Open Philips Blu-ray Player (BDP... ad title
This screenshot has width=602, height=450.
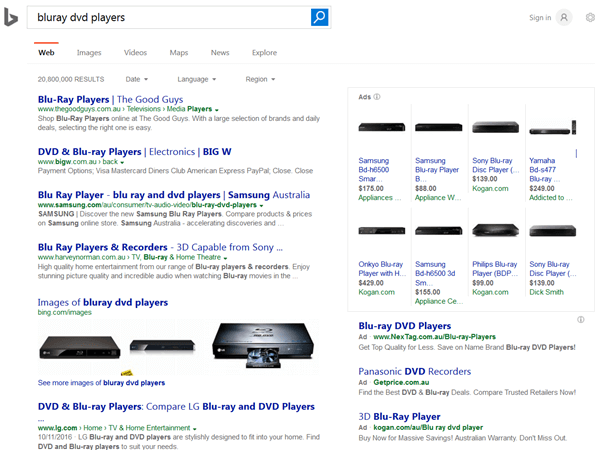(495, 269)
